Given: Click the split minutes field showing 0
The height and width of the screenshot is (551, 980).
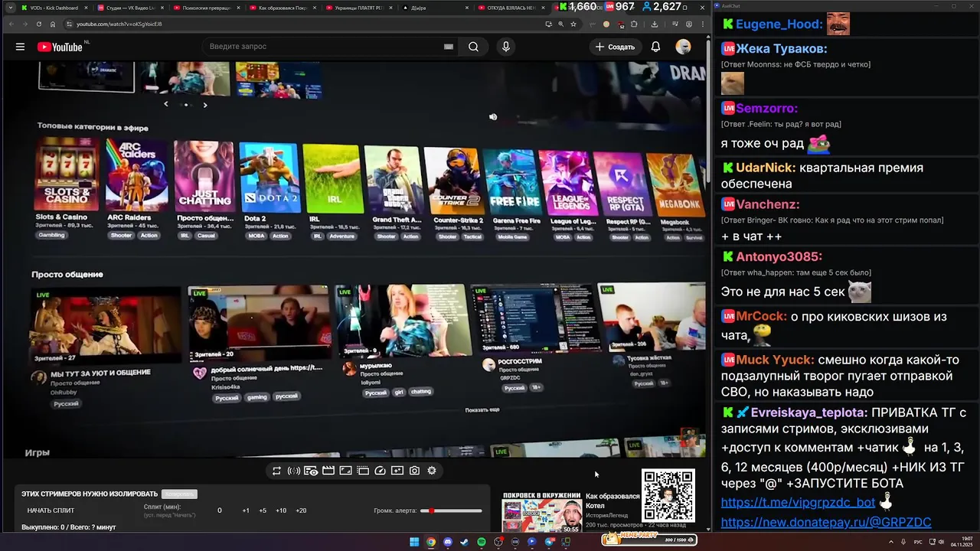Looking at the screenshot, I should pyautogui.click(x=220, y=510).
